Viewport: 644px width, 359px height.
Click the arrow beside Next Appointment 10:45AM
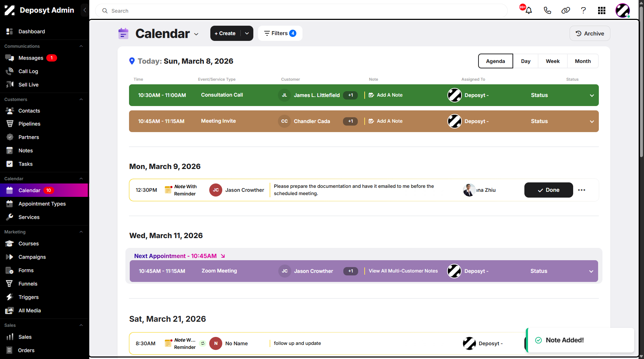[223, 256]
